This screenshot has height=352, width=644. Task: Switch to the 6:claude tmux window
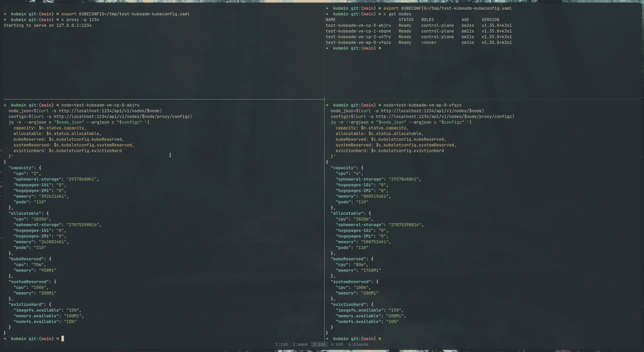click(x=358, y=344)
